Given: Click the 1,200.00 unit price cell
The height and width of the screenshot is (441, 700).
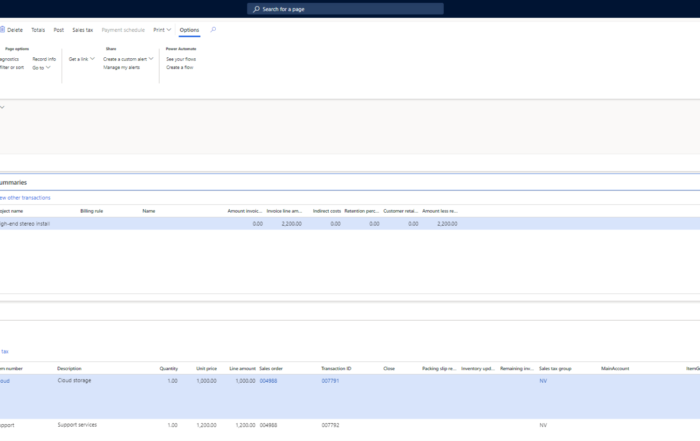Looking at the screenshot, I should 206,425.
